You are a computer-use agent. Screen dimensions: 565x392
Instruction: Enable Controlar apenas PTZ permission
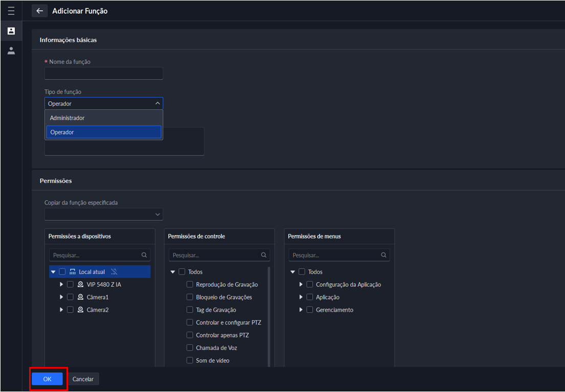[x=190, y=335]
